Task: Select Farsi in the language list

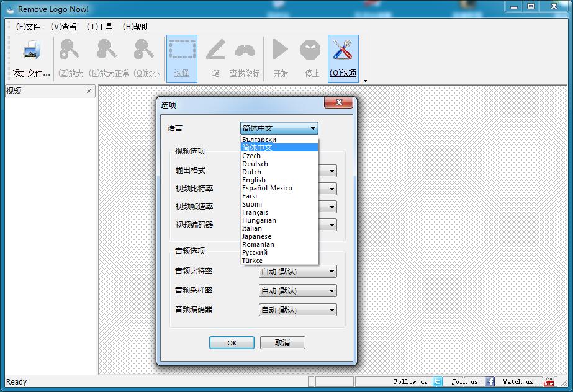Action: click(279, 196)
